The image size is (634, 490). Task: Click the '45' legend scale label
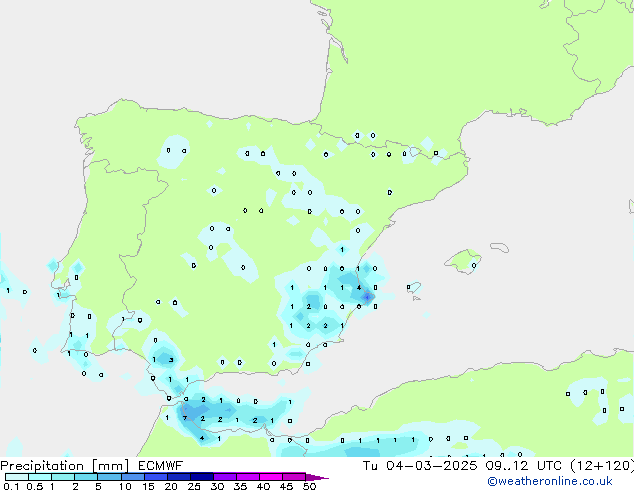tap(286, 486)
